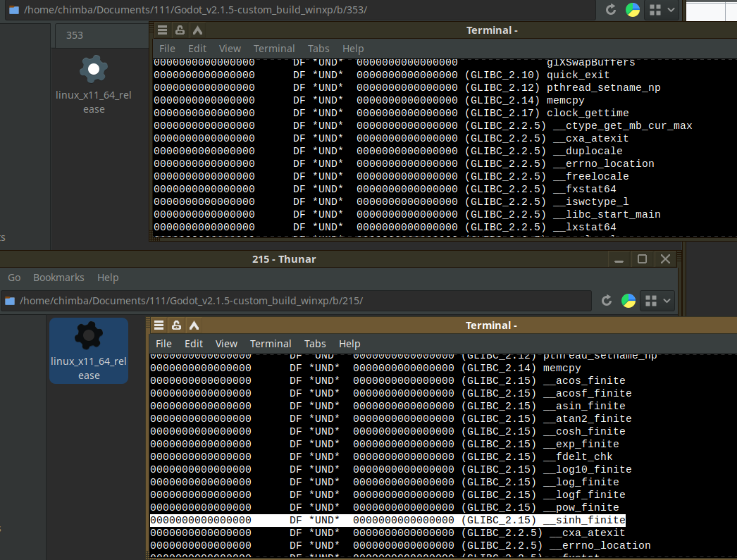737x560 pixels.
Task: Open View menu in the upper Terminal
Action: pyautogui.click(x=230, y=49)
